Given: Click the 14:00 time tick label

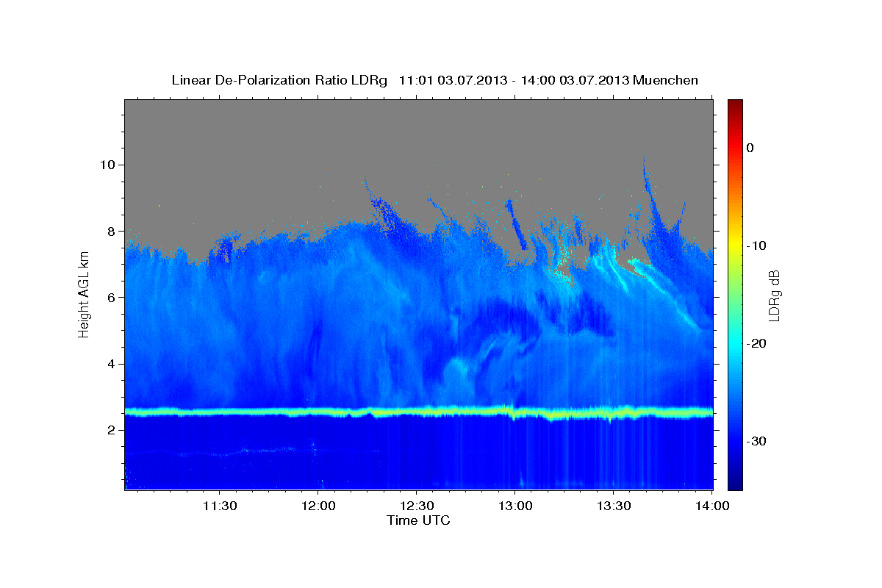Looking at the screenshot, I should [x=712, y=506].
